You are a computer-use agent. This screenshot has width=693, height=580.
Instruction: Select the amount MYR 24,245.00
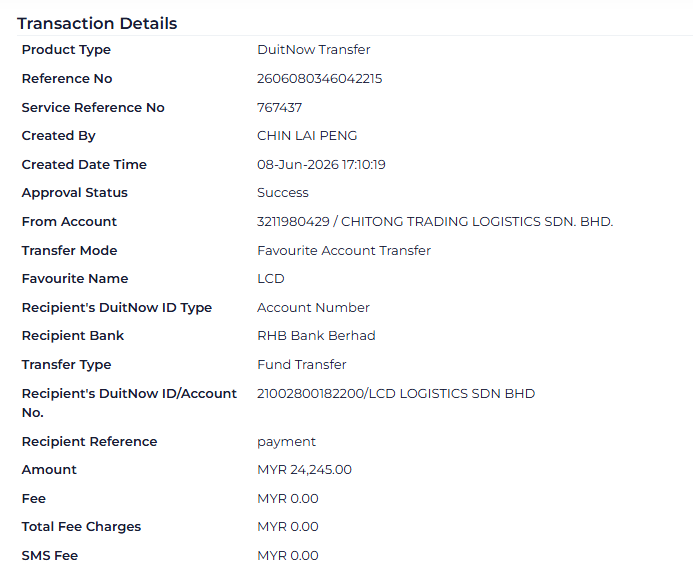tap(305, 469)
